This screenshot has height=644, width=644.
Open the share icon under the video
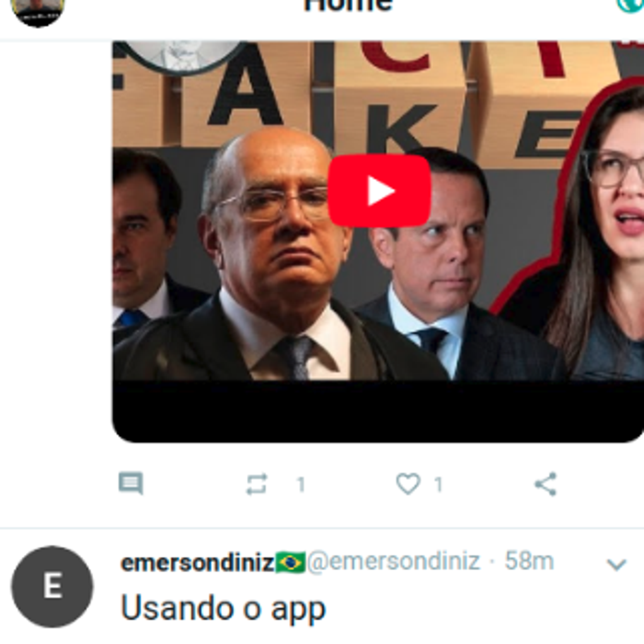(x=546, y=484)
